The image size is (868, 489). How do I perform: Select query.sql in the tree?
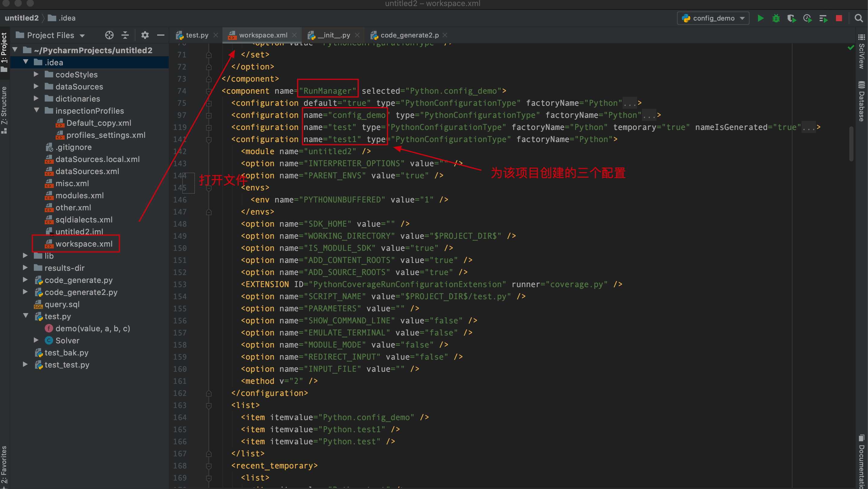coord(62,304)
